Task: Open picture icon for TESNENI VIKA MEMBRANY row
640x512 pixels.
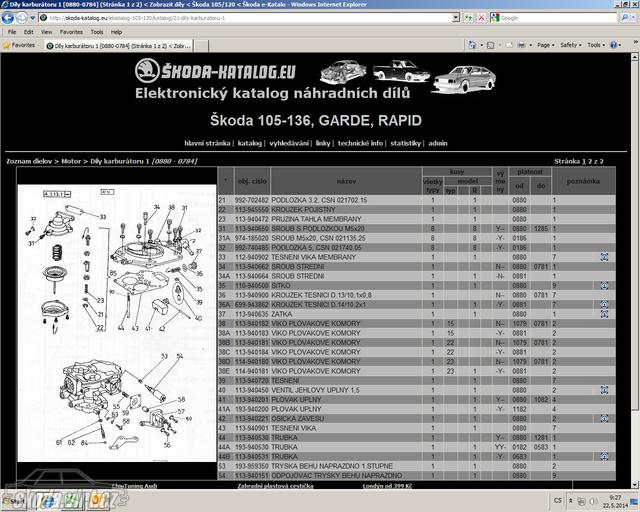Action: 604,257
